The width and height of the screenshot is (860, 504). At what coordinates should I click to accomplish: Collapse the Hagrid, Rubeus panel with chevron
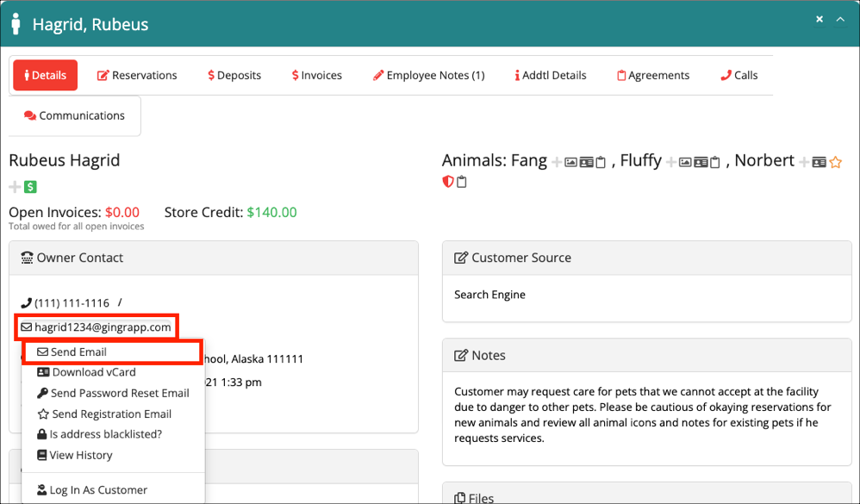coord(840,19)
